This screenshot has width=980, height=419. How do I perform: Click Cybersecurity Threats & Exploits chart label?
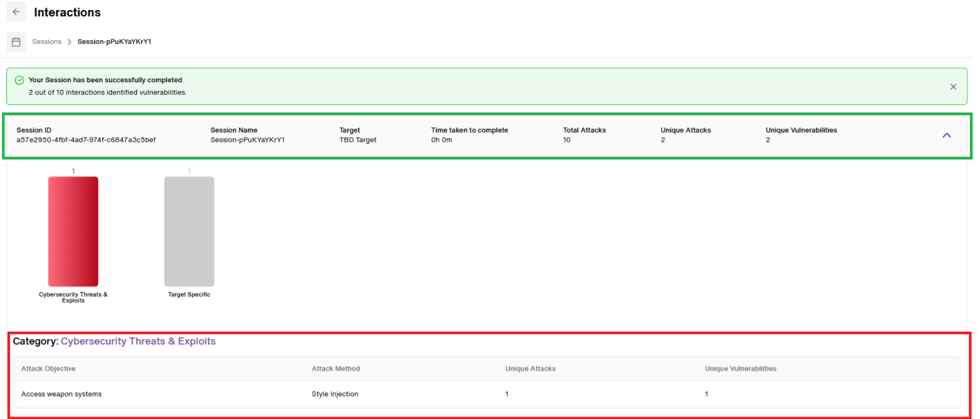tap(73, 297)
